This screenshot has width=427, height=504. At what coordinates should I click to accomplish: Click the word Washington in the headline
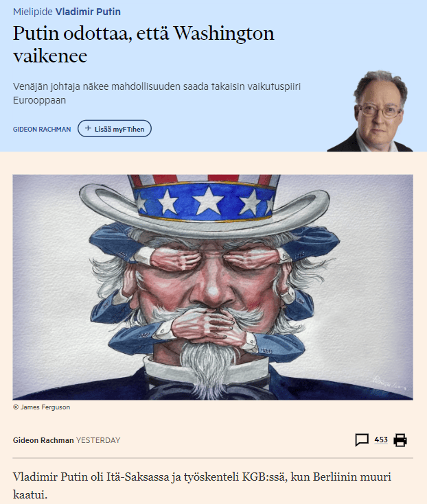(x=224, y=33)
